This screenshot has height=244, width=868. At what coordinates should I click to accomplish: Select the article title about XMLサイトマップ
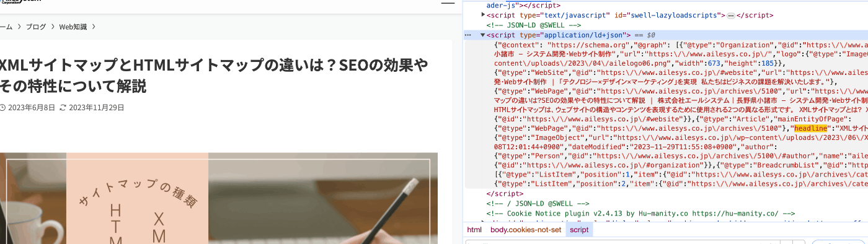pos(214,74)
